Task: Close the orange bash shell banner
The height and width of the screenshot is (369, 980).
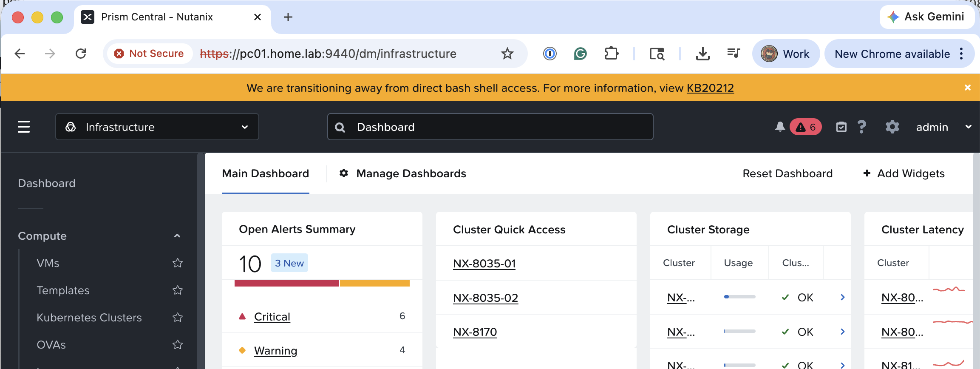Action: coord(968,87)
